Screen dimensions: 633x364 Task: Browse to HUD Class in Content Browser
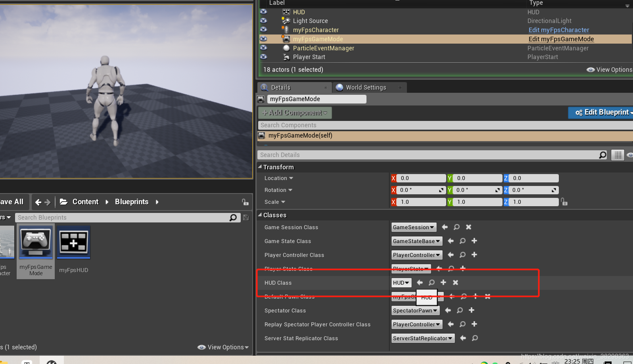[432, 283]
